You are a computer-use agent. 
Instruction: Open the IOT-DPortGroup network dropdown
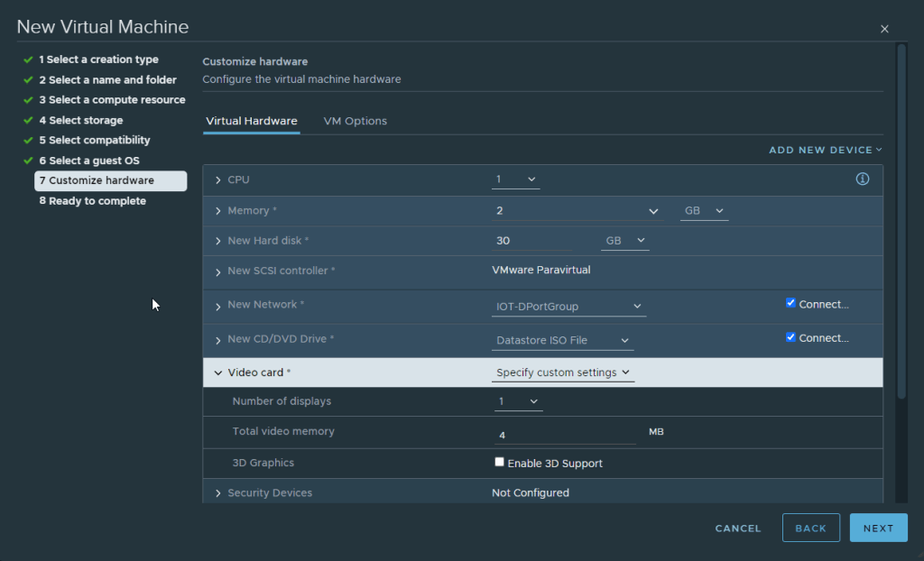pos(569,307)
